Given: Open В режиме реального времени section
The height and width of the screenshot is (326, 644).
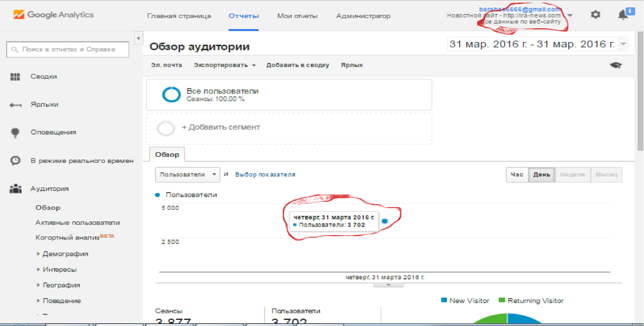Looking at the screenshot, I should point(82,161).
